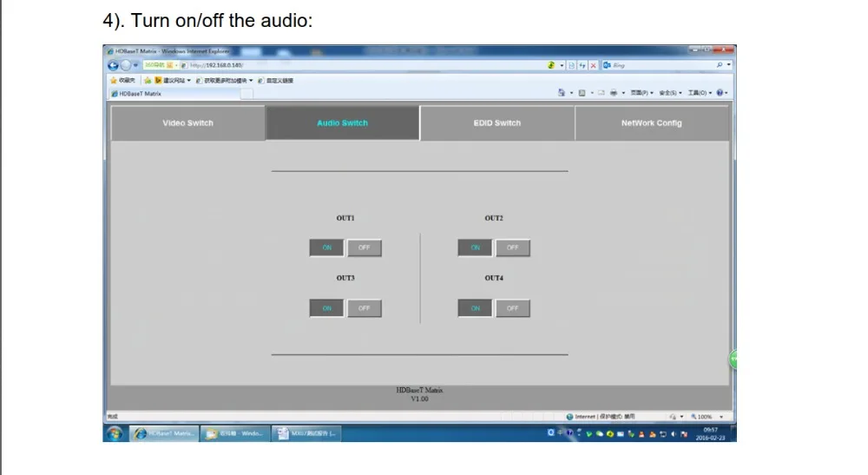
Task: Click the OUT4 label text
Action: 494,278
